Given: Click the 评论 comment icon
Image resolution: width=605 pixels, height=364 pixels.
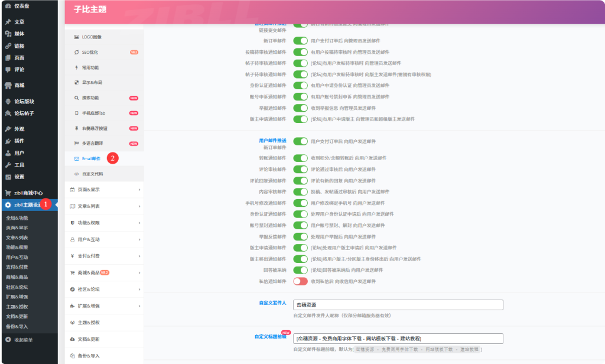Looking at the screenshot, I should click(8, 70).
